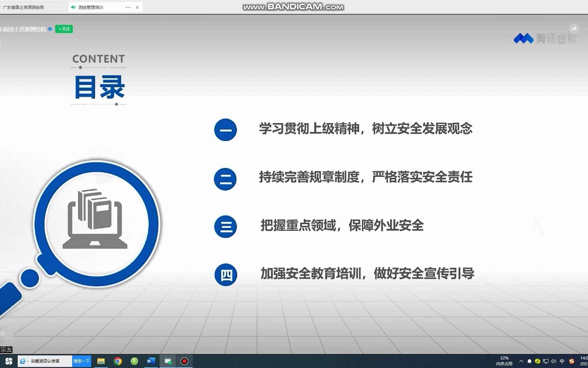The image size is (588, 368).
Task: Click the notification bell in the system tray
Action: click(530, 361)
